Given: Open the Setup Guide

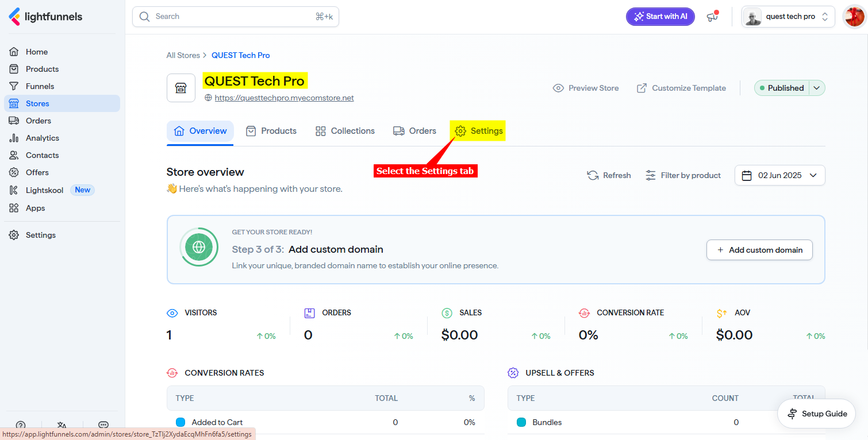Looking at the screenshot, I should [x=817, y=414].
